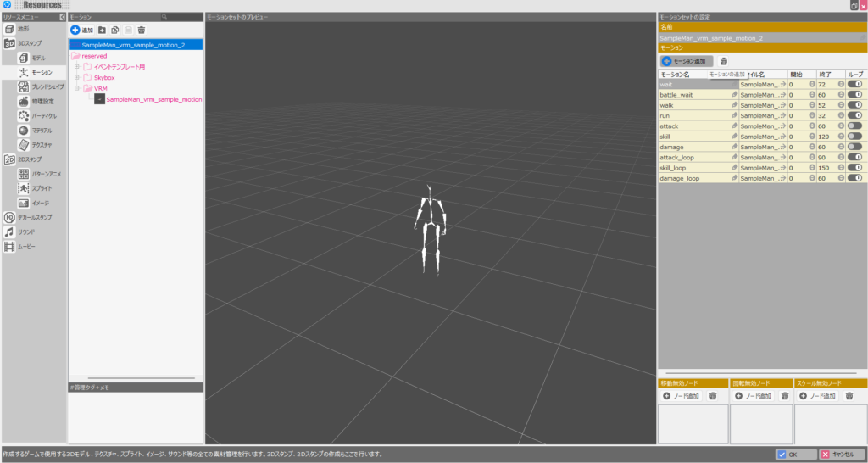
Task: Expand the イベントテンプレート用 folder
Action: click(77, 66)
